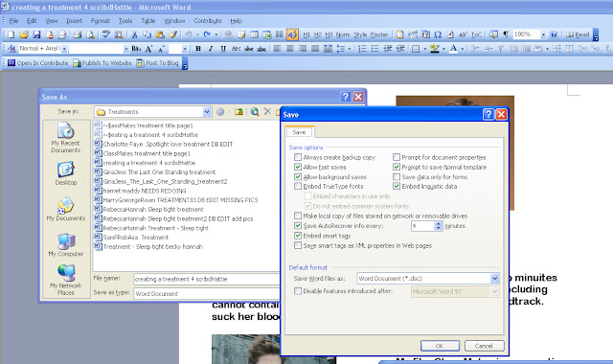
Task: Open the Zoom 100% dropdown
Action: 543,34
